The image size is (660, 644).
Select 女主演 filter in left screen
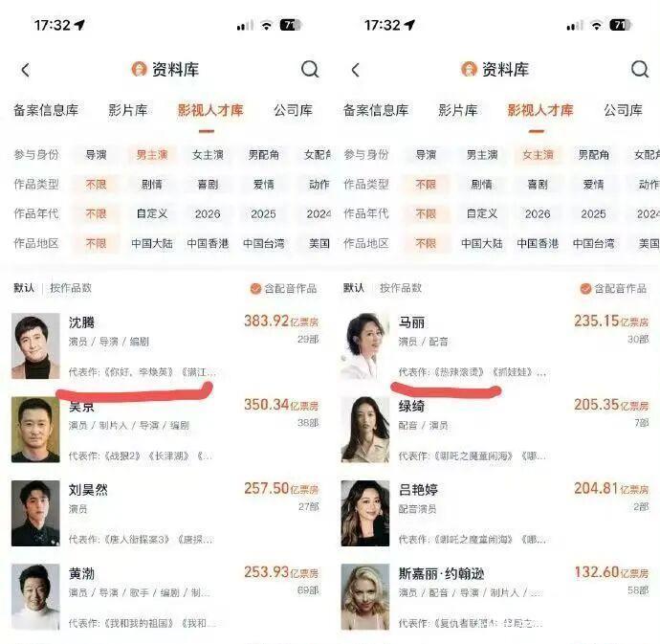[208, 155]
